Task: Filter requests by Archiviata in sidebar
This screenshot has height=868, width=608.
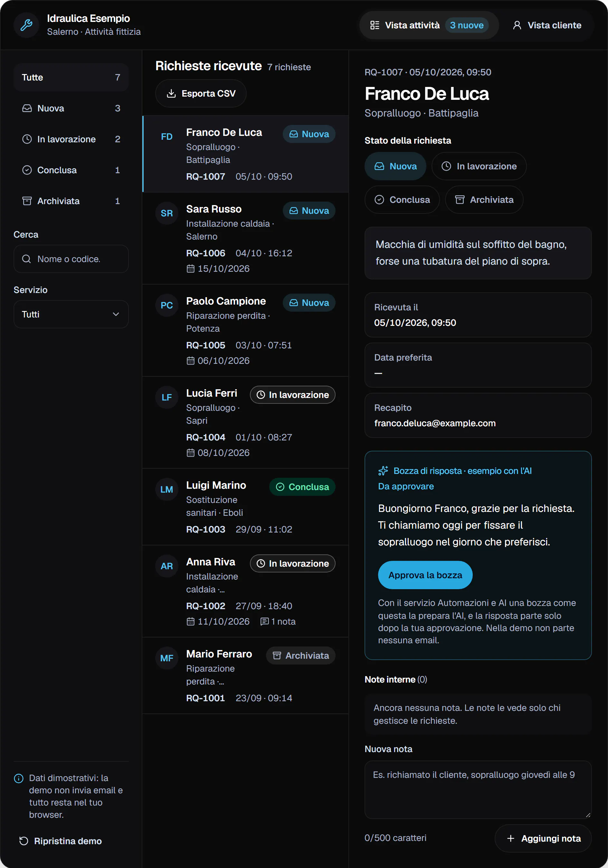Action: [x=71, y=201]
